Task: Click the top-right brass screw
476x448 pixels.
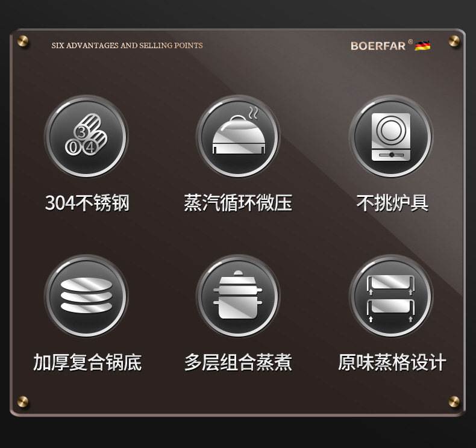Action: [454, 40]
